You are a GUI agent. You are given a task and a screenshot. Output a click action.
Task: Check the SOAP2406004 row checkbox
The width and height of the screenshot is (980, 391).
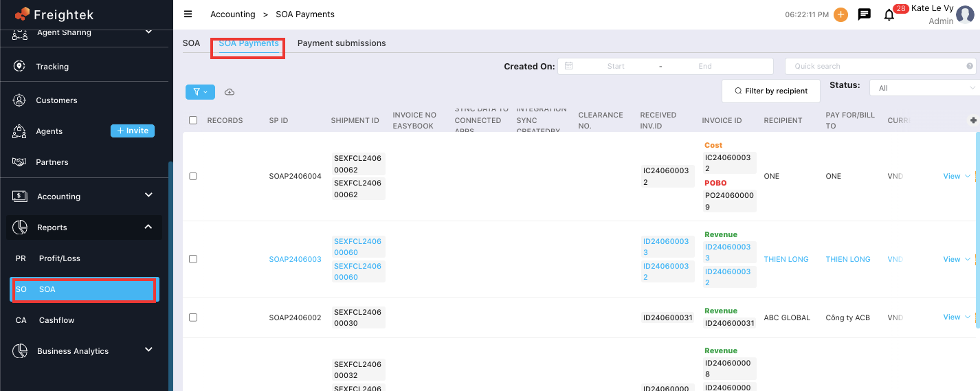[193, 177]
